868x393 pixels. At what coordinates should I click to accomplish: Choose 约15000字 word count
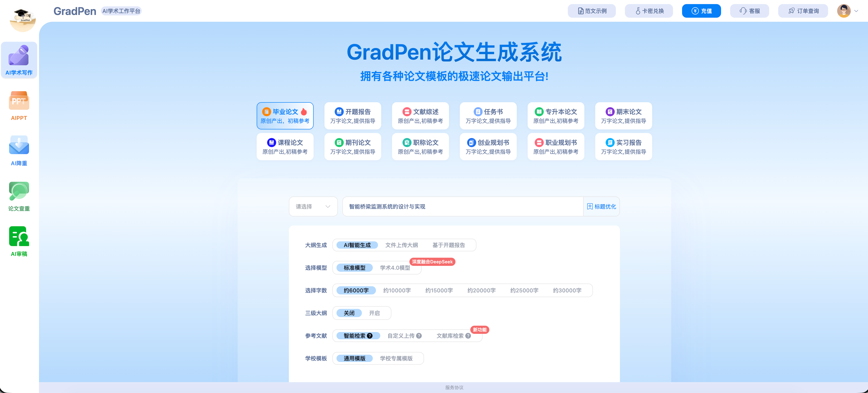[x=439, y=290]
